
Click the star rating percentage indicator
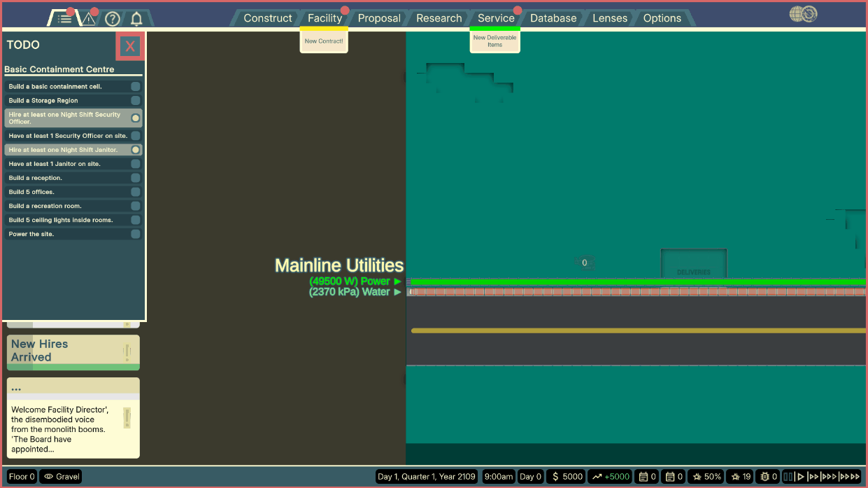(x=706, y=477)
